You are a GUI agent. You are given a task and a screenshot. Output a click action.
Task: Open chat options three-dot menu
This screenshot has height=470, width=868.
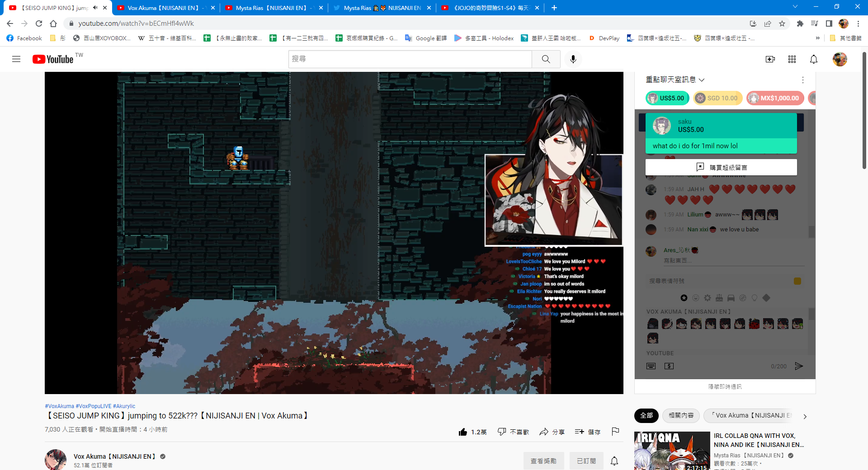point(803,80)
